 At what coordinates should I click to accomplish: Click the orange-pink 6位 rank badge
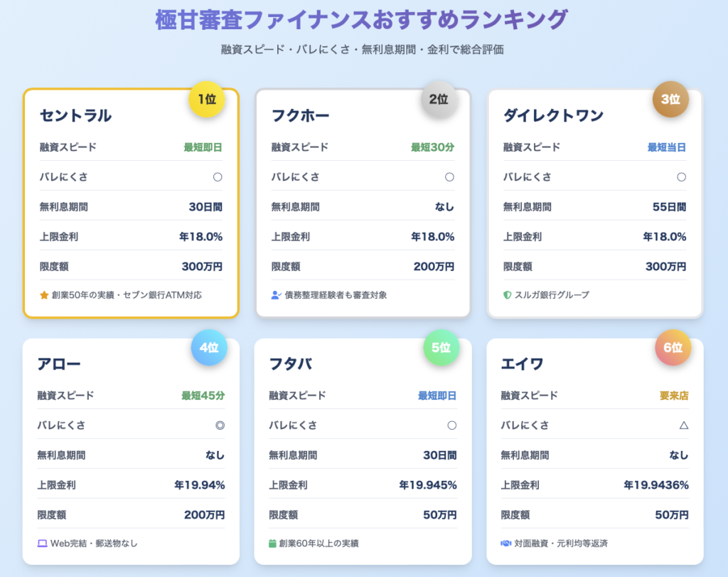673,348
